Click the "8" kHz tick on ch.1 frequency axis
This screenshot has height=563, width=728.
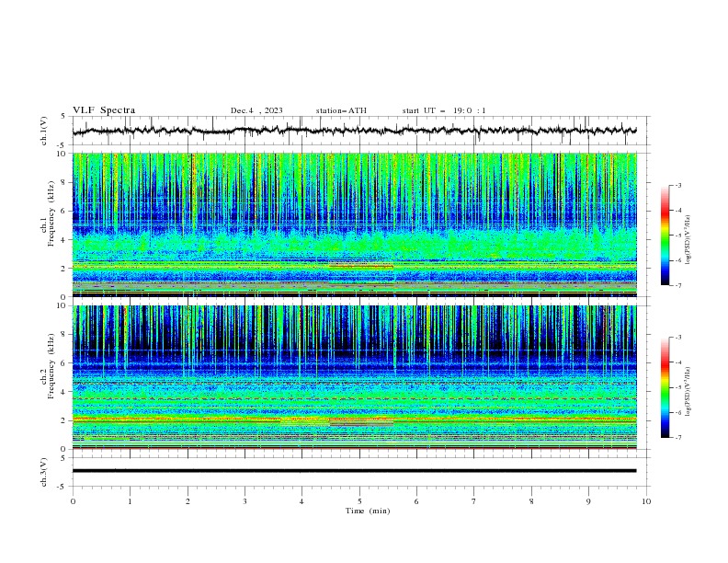(63, 182)
